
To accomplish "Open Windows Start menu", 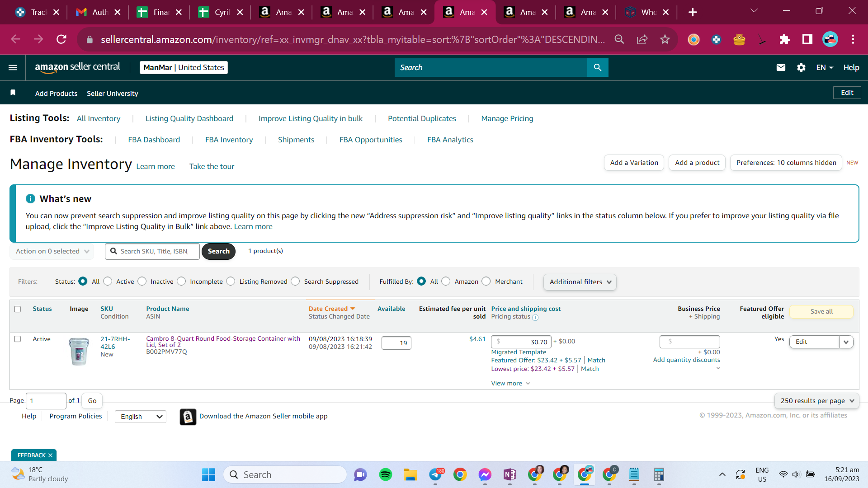I will click(208, 474).
